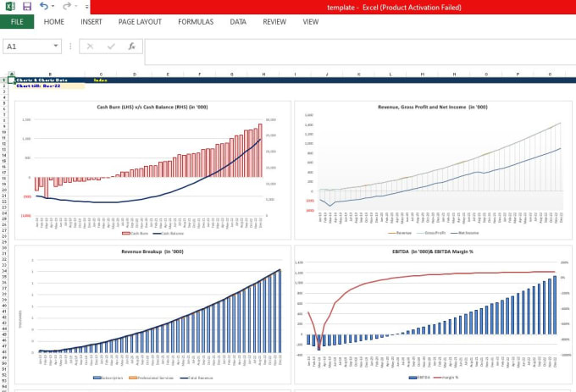Open the redo history dropdown arrow

tap(76, 6)
